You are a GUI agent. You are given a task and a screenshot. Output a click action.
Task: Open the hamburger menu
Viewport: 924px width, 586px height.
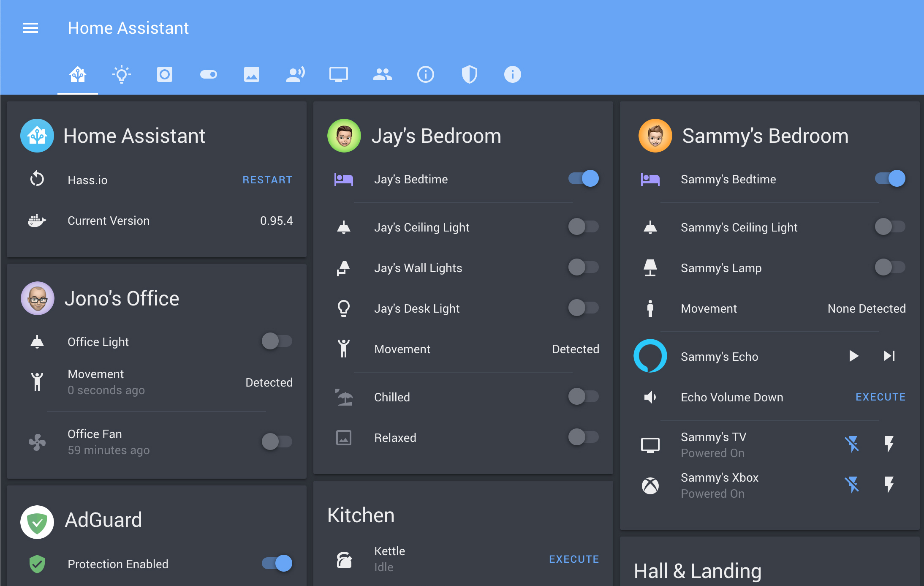pyautogui.click(x=30, y=28)
